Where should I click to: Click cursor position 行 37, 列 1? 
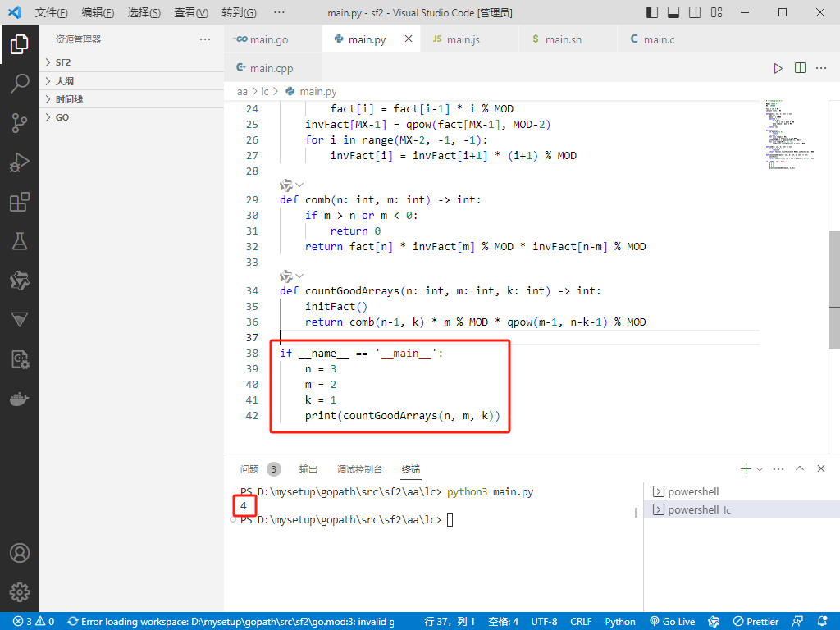[450, 622]
